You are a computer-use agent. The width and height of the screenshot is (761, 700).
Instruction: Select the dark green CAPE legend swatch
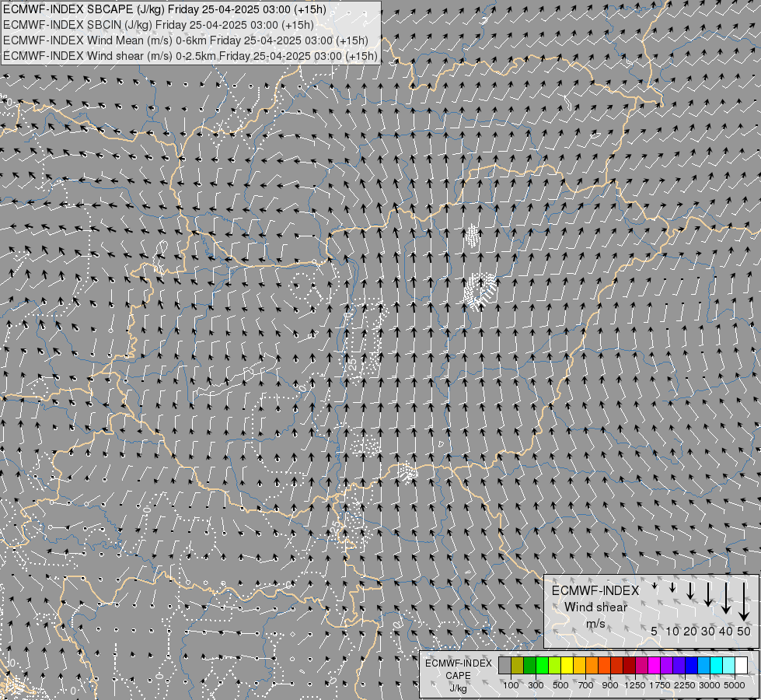529,665
